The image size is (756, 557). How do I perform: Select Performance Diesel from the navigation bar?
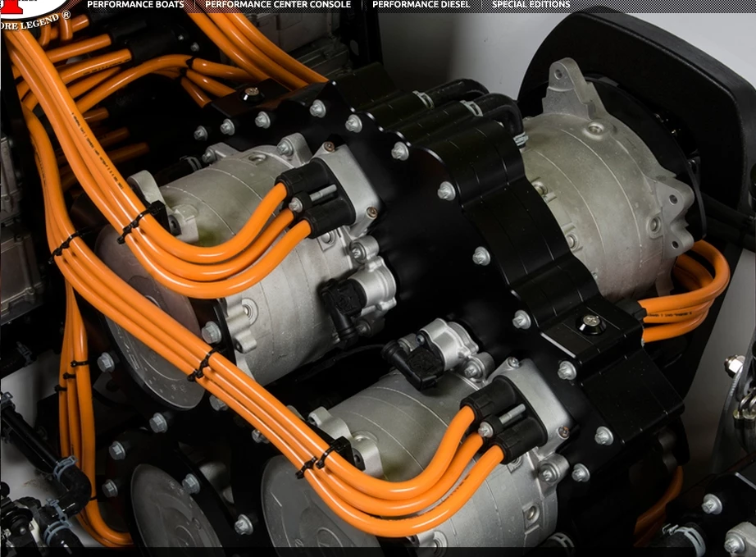click(x=421, y=4)
